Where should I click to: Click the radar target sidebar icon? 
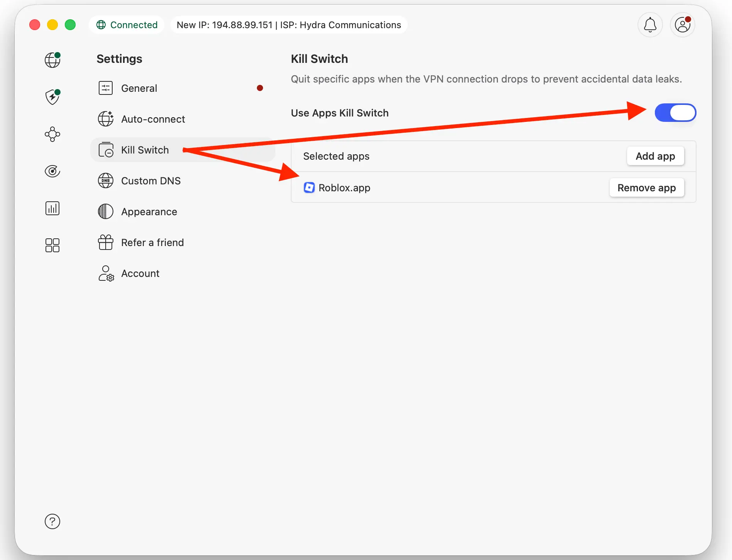(52, 171)
